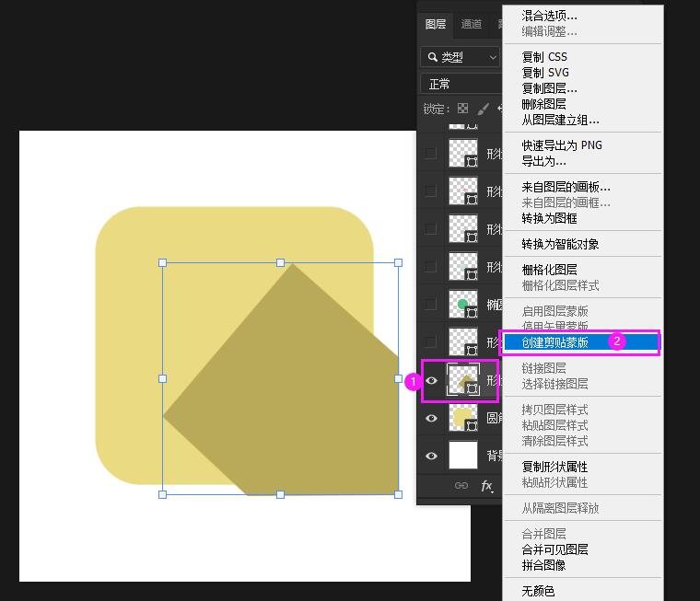Click the 圆角 layer name

coord(495,418)
